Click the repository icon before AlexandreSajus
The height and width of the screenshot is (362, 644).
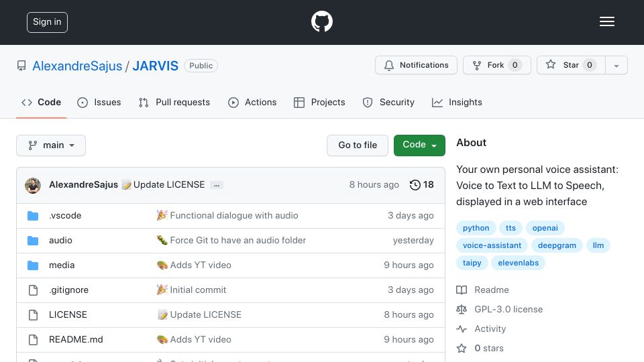pyautogui.click(x=21, y=66)
